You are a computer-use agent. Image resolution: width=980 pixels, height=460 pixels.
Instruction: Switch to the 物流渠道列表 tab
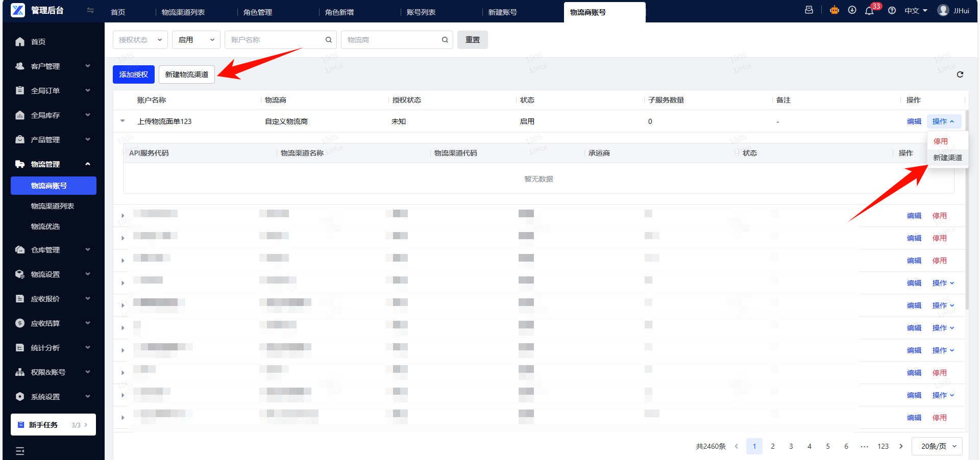pyautogui.click(x=183, y=12)
